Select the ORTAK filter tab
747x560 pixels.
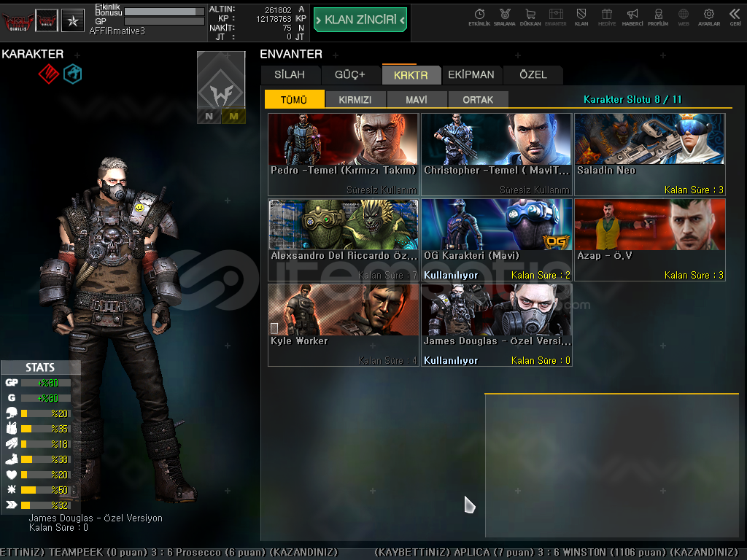pyautogui.click(x=478, y=99)
